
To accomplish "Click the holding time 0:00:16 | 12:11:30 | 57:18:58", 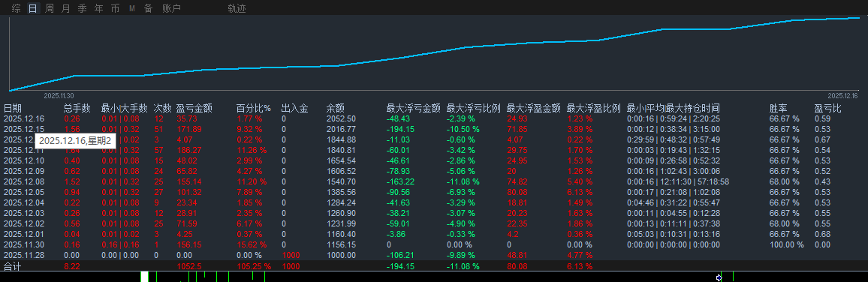I will [678, 181].
